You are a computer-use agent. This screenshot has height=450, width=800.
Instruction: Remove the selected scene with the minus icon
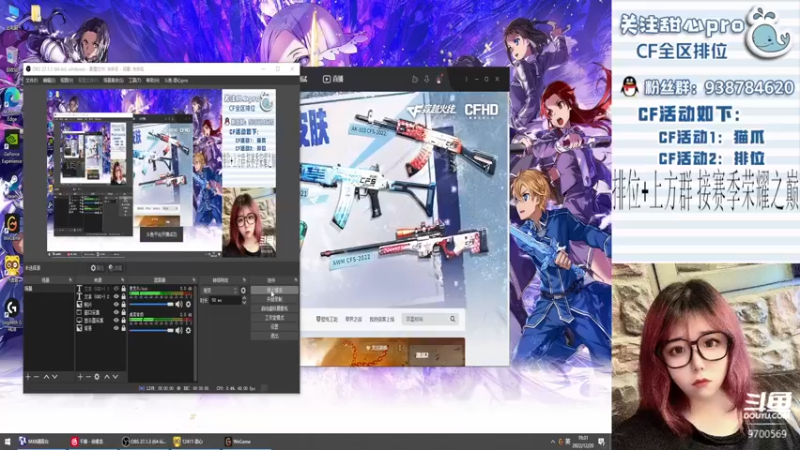coord(36,377)
